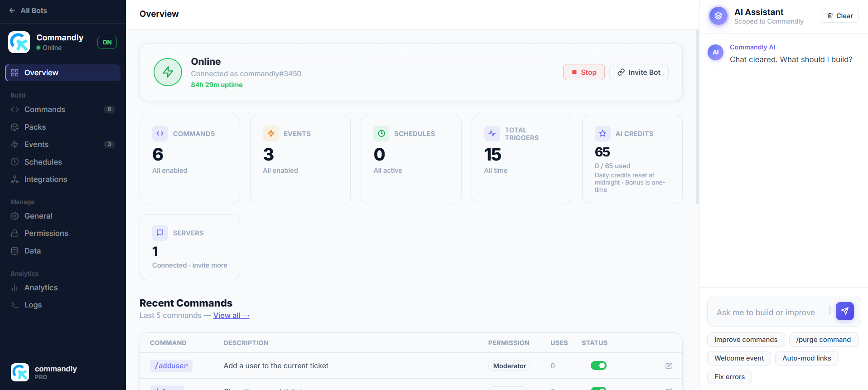Open Permissions page

(63, 233)
